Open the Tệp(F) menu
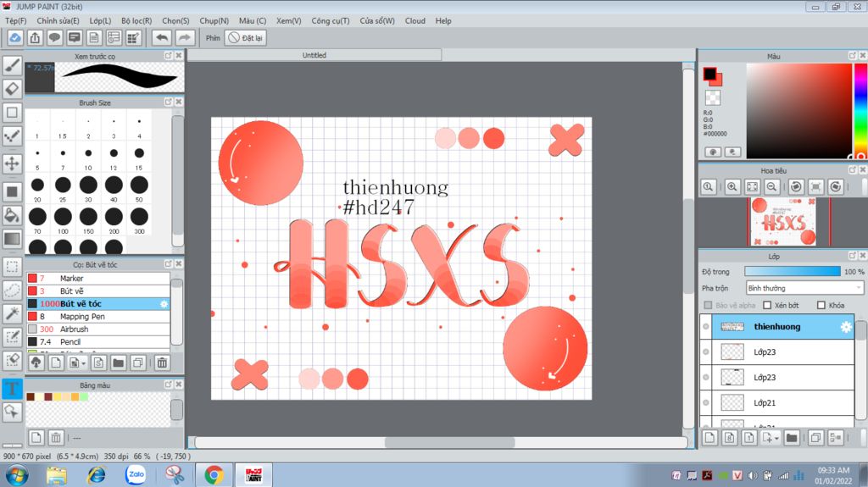 point(16,20)
